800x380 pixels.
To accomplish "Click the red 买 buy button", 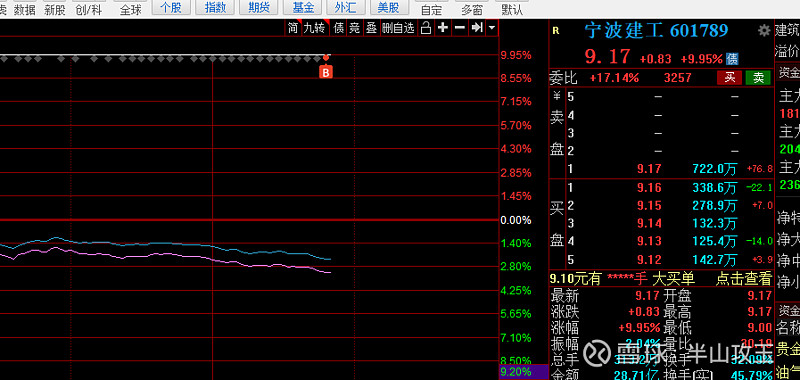I will pos(730,78).
